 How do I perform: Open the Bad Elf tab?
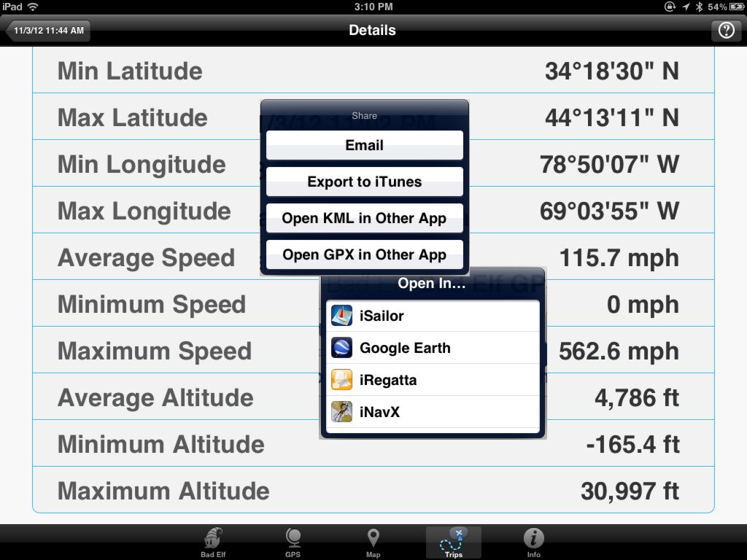[213, 542]
